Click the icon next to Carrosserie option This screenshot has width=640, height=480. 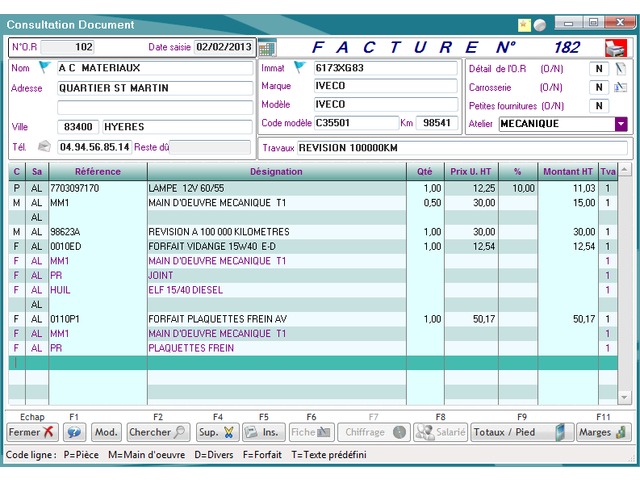click(x=620, y=87)
